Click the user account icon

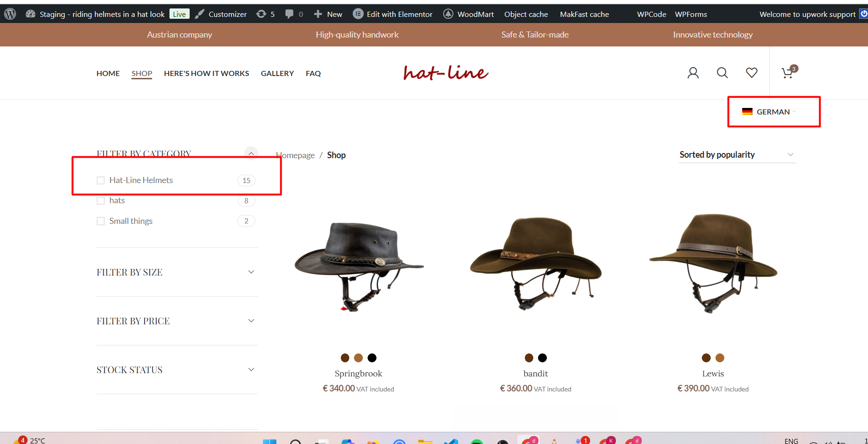coord(693,73)
